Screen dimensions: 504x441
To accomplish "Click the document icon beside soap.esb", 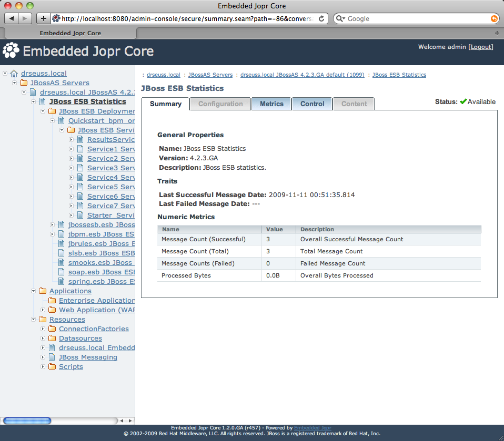I will pyautogui.click(x=62, y=272).
